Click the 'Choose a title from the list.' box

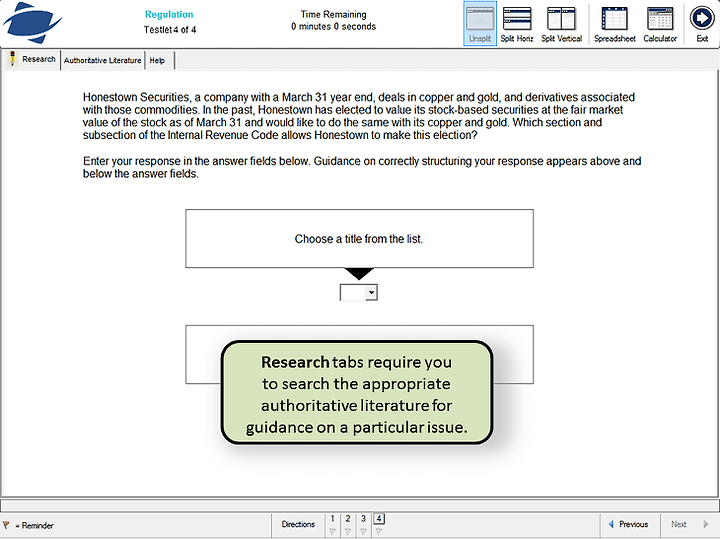coord(359,239)
